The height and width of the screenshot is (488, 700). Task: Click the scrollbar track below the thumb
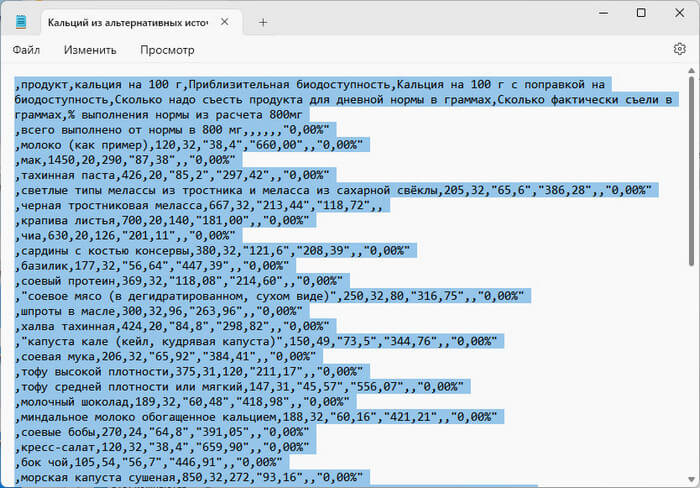tap(692, 380)
